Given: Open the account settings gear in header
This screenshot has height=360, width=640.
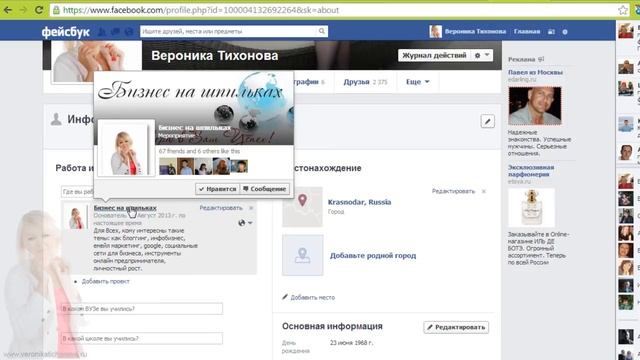Looking at the screenshot, I should click(x=565, y=31).
